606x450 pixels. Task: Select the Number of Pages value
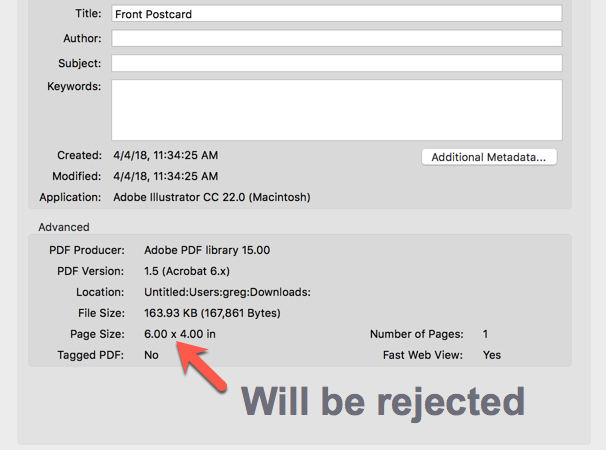coord(486,335)
